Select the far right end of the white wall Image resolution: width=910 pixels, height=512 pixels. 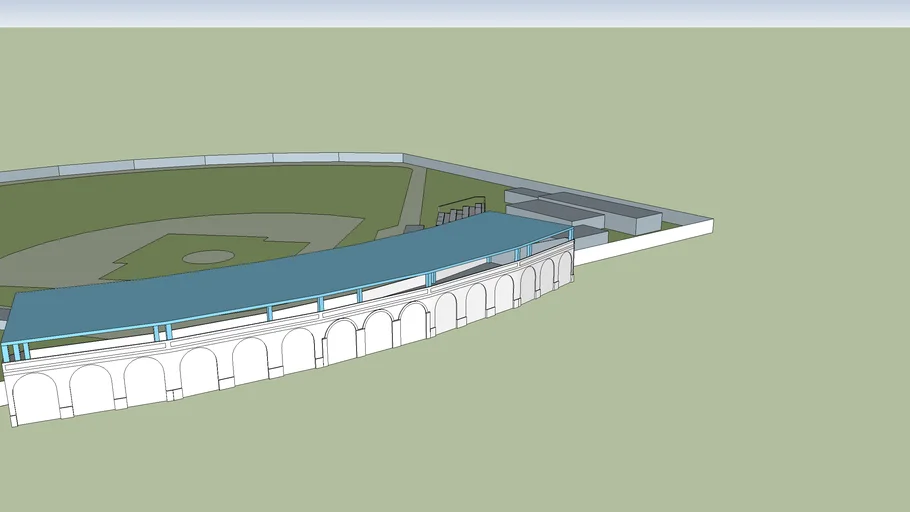(x=709, y=226)
